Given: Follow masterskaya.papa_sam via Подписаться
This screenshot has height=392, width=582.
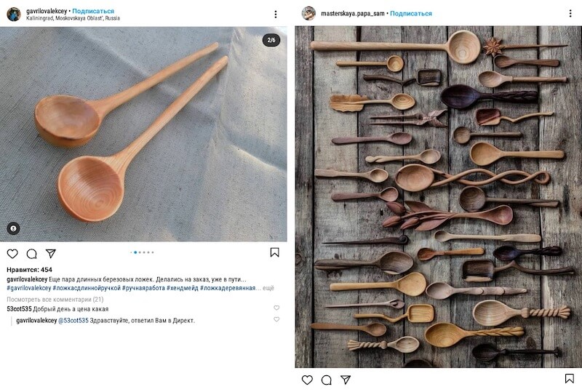Looking at the screenshot, I should (411, 13).
